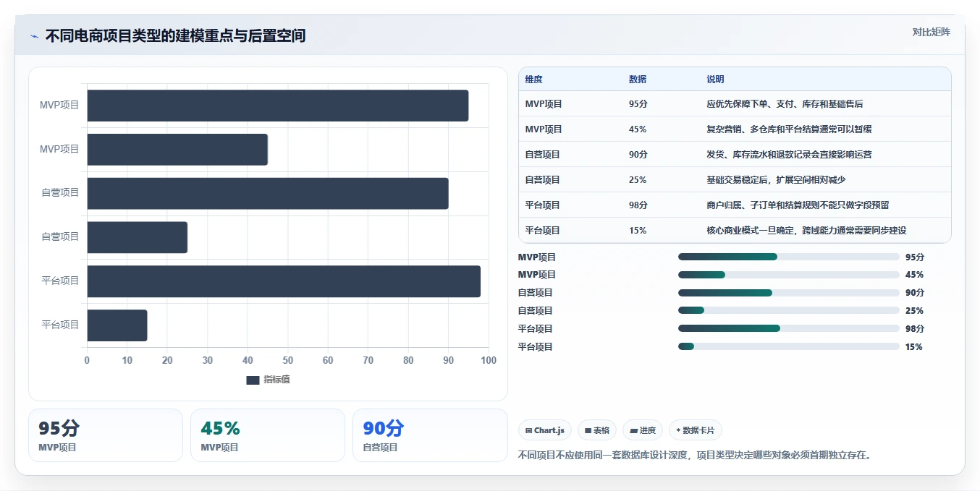Click the text 应优先保障下单、支付、库存和基础售后
Viewport: 980px width, 491px height.
(785, 104)
